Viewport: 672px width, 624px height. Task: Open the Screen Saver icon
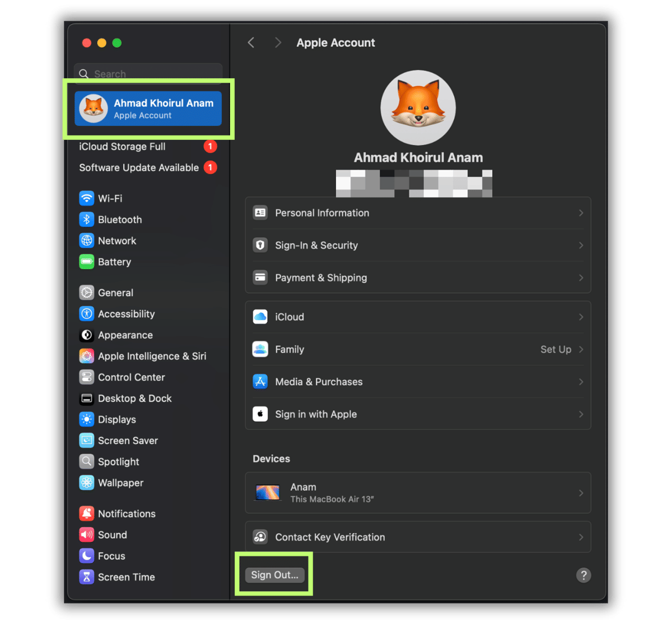pos(86,440)
